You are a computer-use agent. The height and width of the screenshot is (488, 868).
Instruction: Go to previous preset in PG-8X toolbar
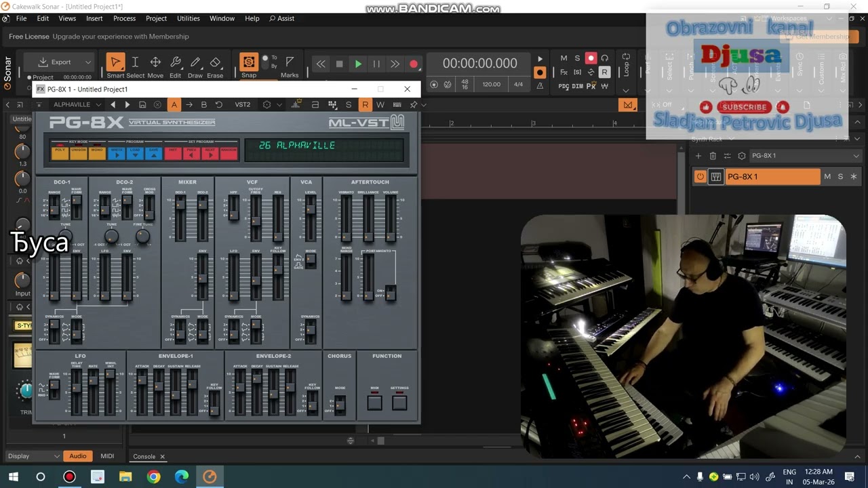click(x=113, y=104)
